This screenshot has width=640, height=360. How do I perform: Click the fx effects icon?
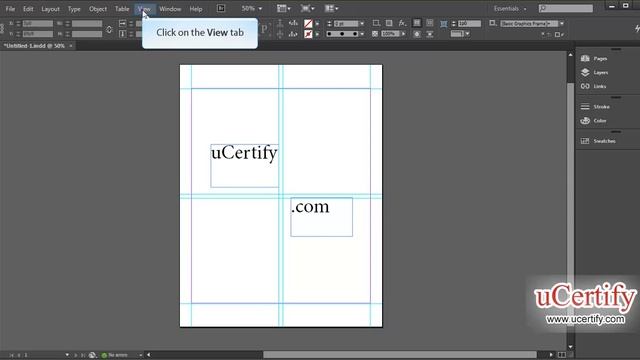(x=402, y=23)
